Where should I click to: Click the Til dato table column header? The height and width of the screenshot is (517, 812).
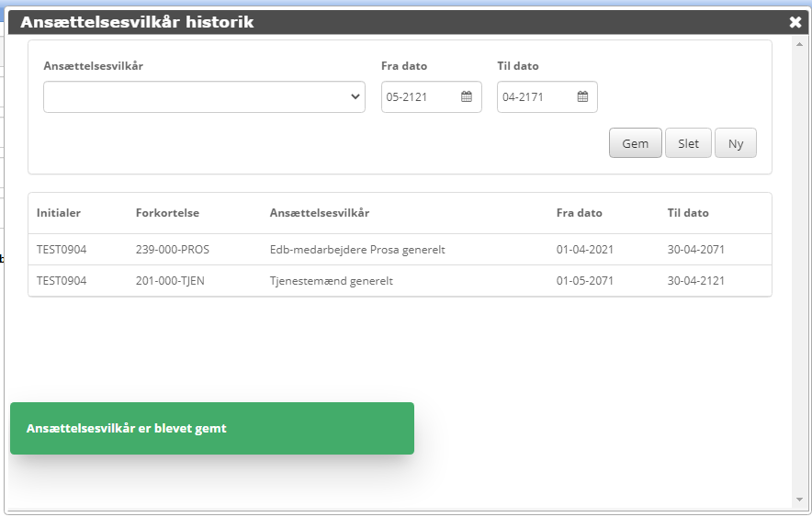click(x=688, y=213)
